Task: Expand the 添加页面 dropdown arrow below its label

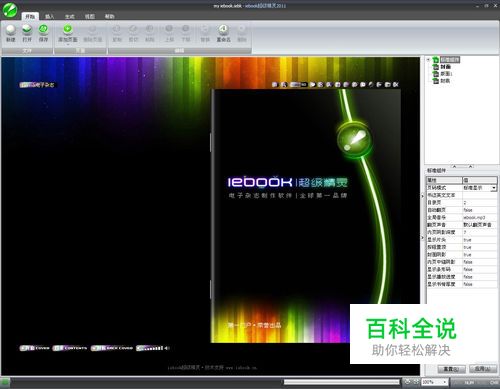Action: [68, 44]
